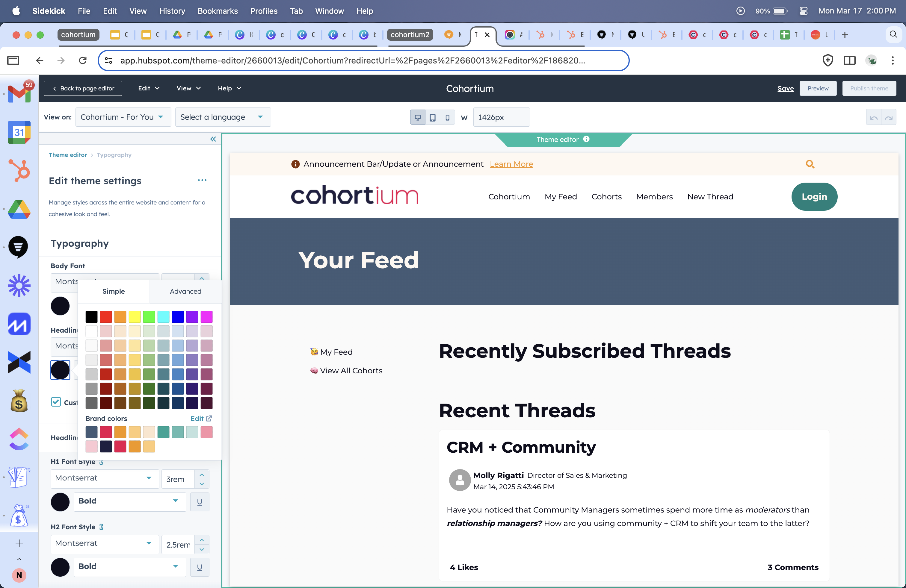Uncheck the Cust... checkbox
The image size is (906, 588).
coord(56,402)
